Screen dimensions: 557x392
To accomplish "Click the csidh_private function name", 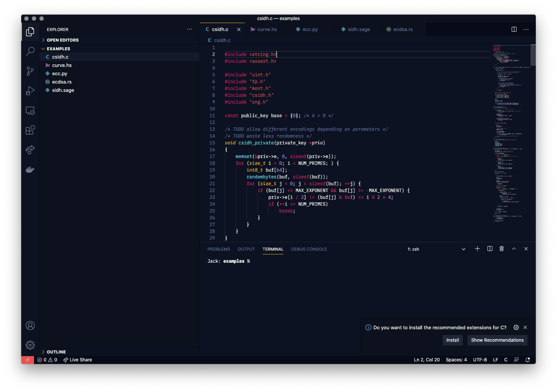I will click(x=256, y=143).
